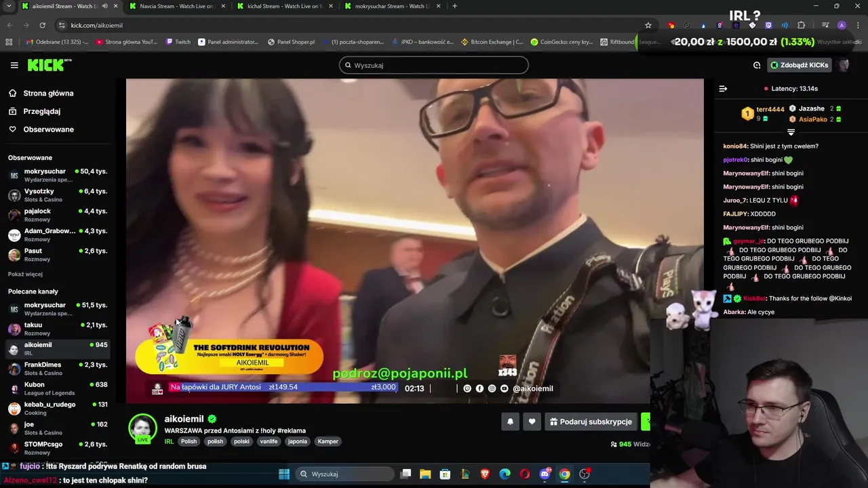Screen dimensions: 868x488
Task: Switch to kichal Stream browser tab
Action: click(283, 6)
